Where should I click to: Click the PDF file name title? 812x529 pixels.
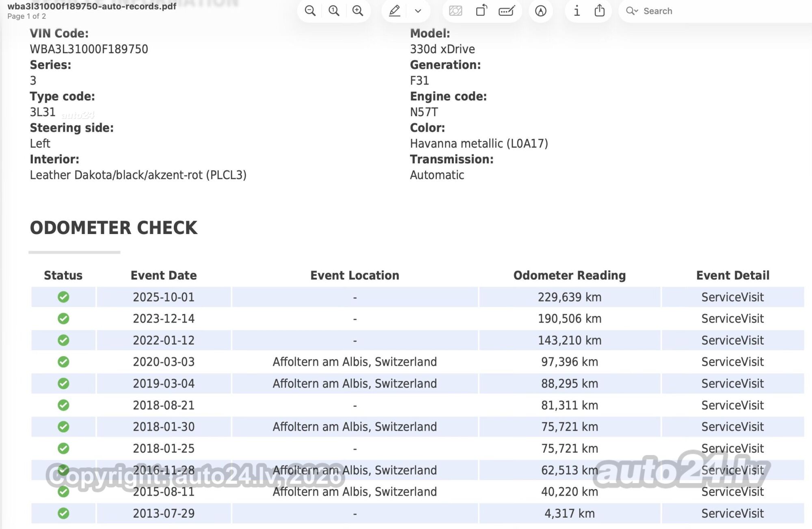click(x=92, y=6)
